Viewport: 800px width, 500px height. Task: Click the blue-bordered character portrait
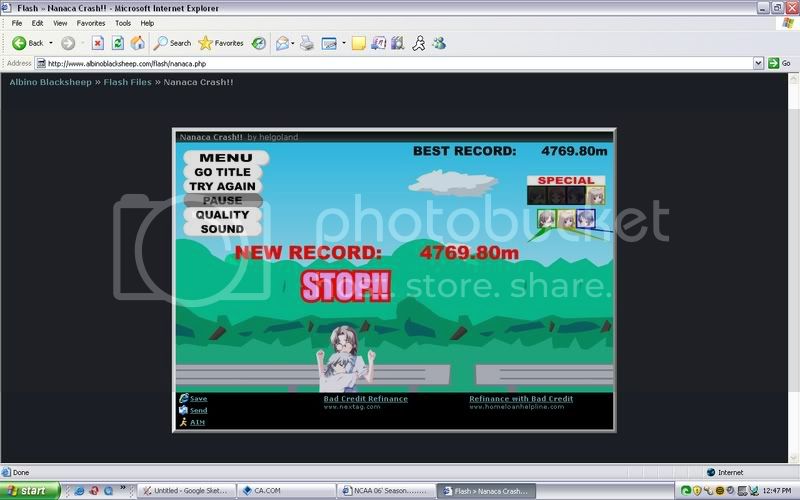[x=586, y=218]
